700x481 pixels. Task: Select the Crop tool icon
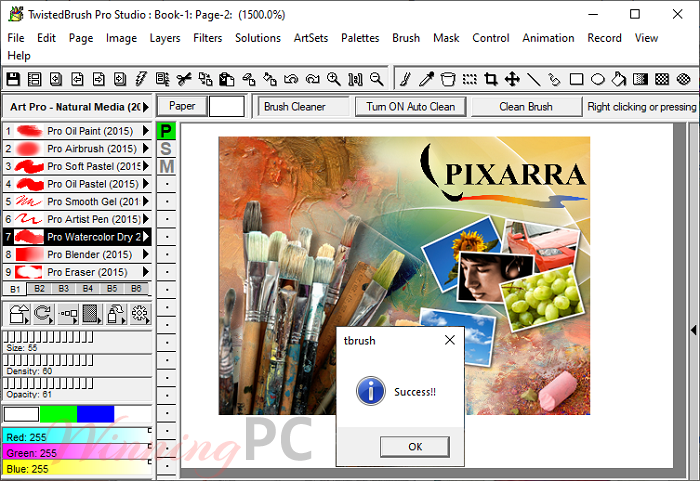point(491,79)
